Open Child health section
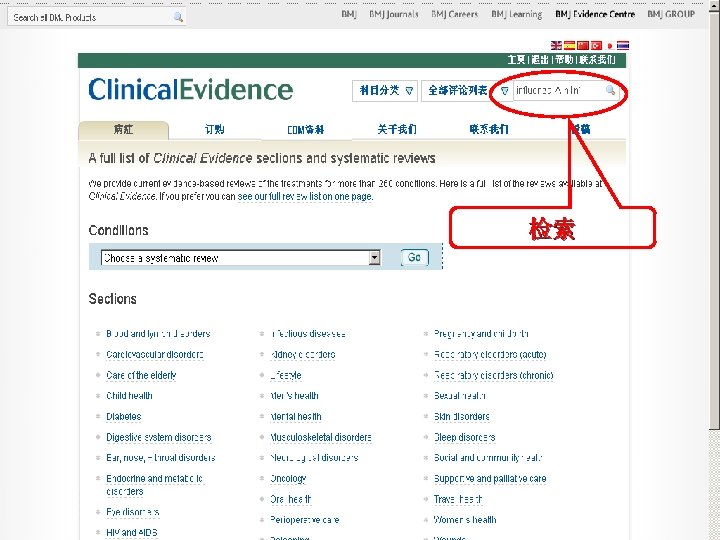720x540 pixels. 129,396
